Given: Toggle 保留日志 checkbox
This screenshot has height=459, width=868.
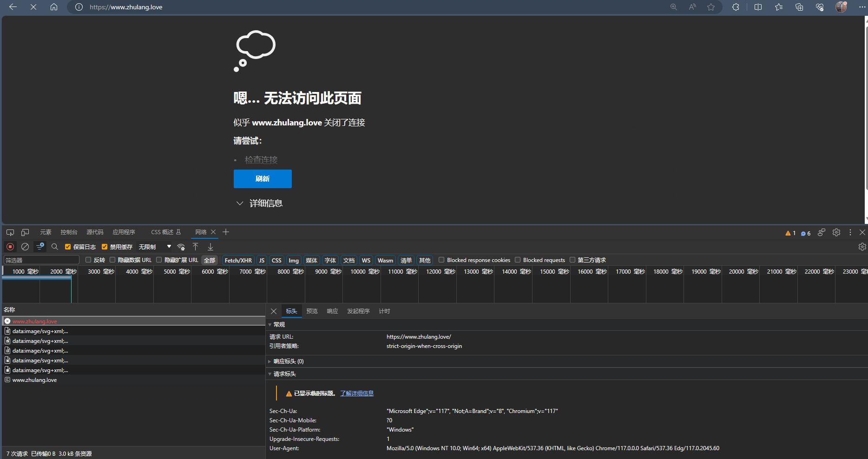Looking at the screenshot, I should point(68,247).
